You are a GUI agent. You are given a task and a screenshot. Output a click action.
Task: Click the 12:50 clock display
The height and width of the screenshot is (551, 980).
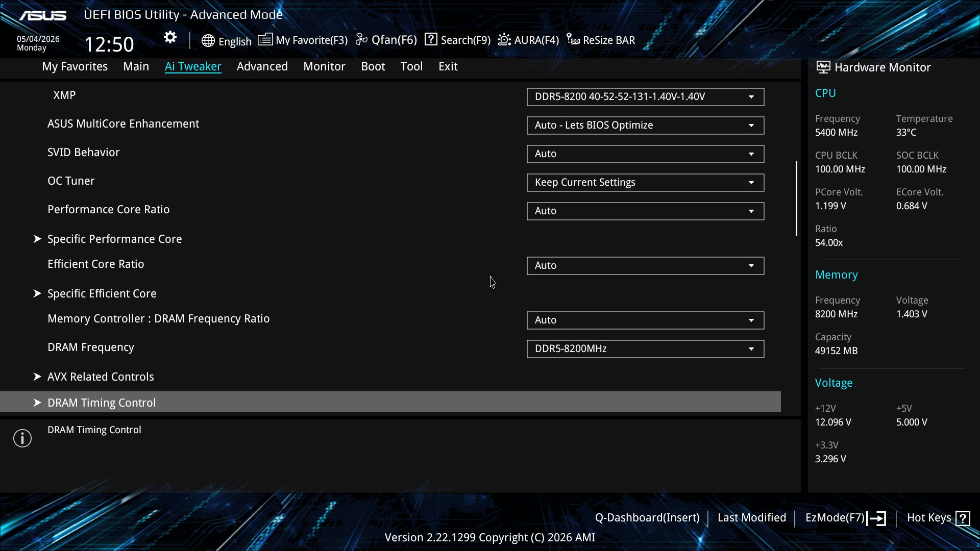(109, 44)
